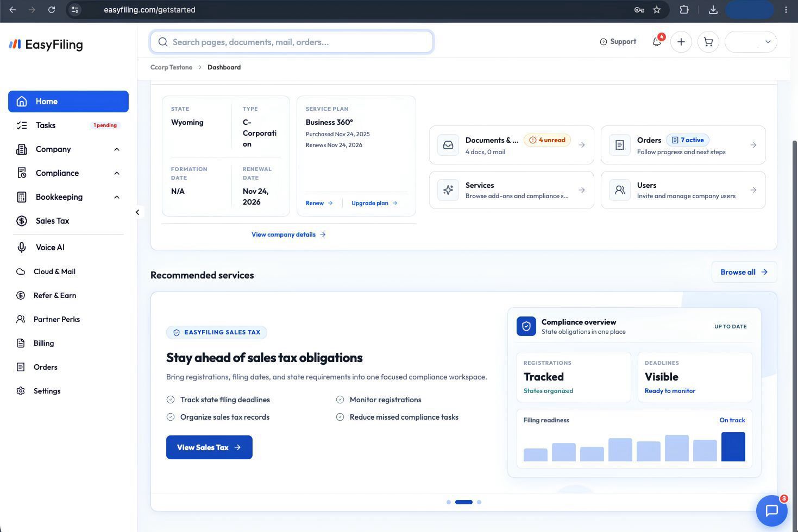Click the Sales Tax dollar icon

click(x=22, y=221)
